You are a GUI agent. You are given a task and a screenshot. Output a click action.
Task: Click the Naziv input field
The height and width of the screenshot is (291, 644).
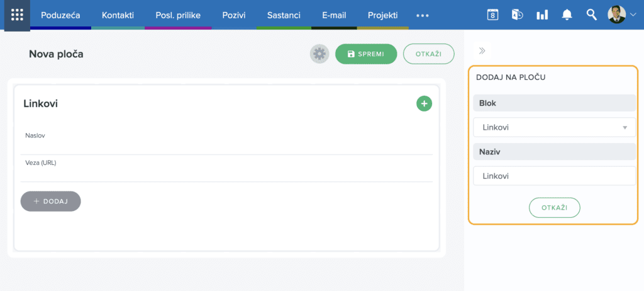[x=554, y=176]
